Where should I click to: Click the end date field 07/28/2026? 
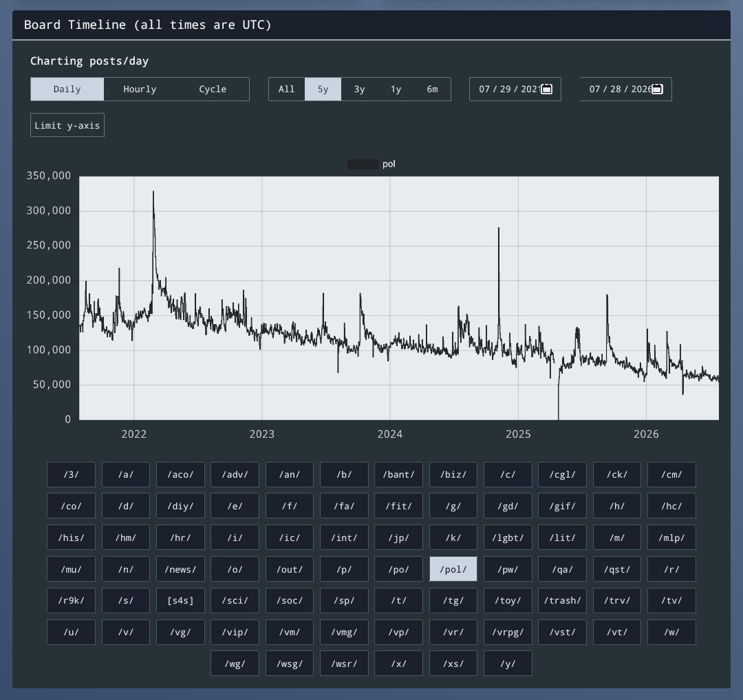coord(626,89)
